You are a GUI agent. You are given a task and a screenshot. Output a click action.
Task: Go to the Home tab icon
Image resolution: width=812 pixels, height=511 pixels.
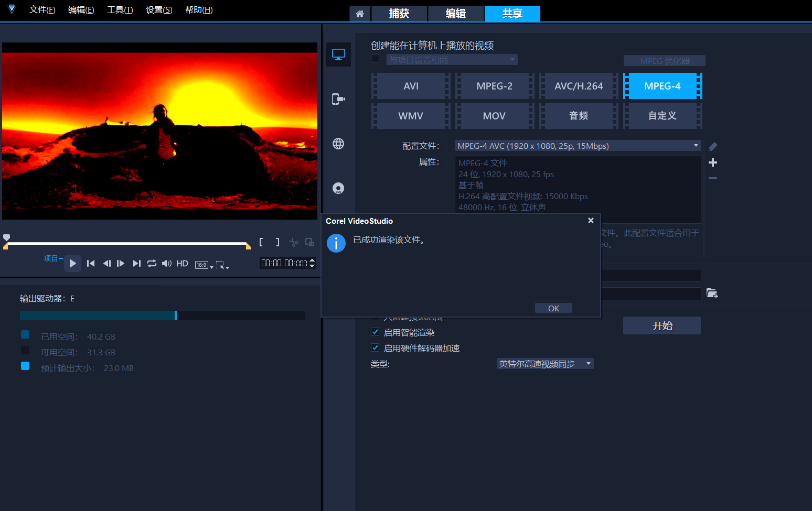[360, 14]
